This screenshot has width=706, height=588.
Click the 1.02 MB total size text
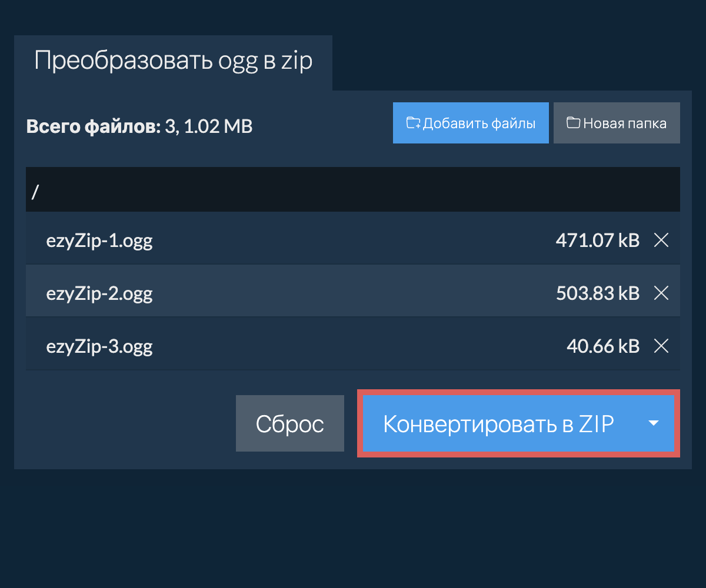click(x=218, y=126)
